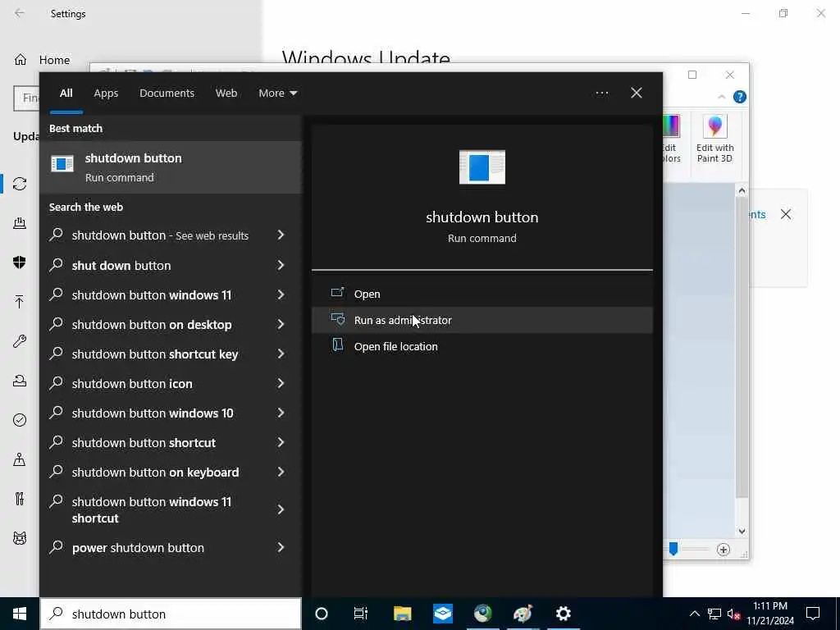Open Backup arrow icon in Settings sidebar
840x630 pixels.
coord(20,302)
